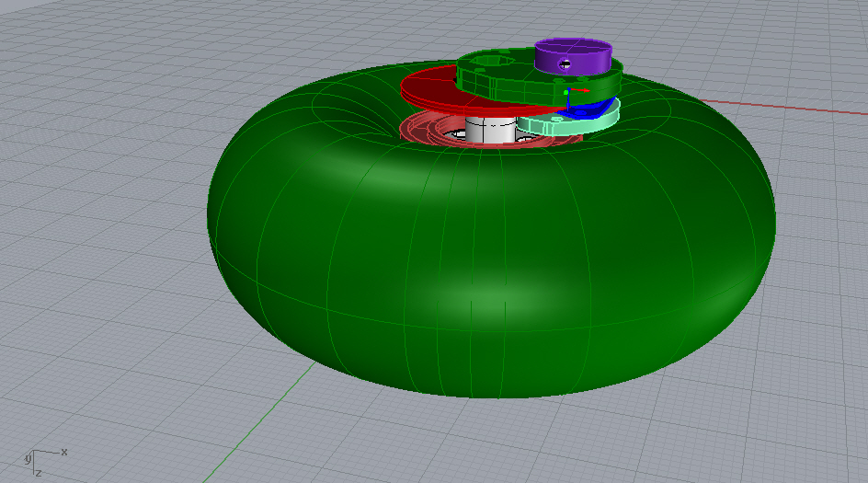Click the z label on axis icon
The height and width of the screenshot is (483, 868).
[38, 472]
